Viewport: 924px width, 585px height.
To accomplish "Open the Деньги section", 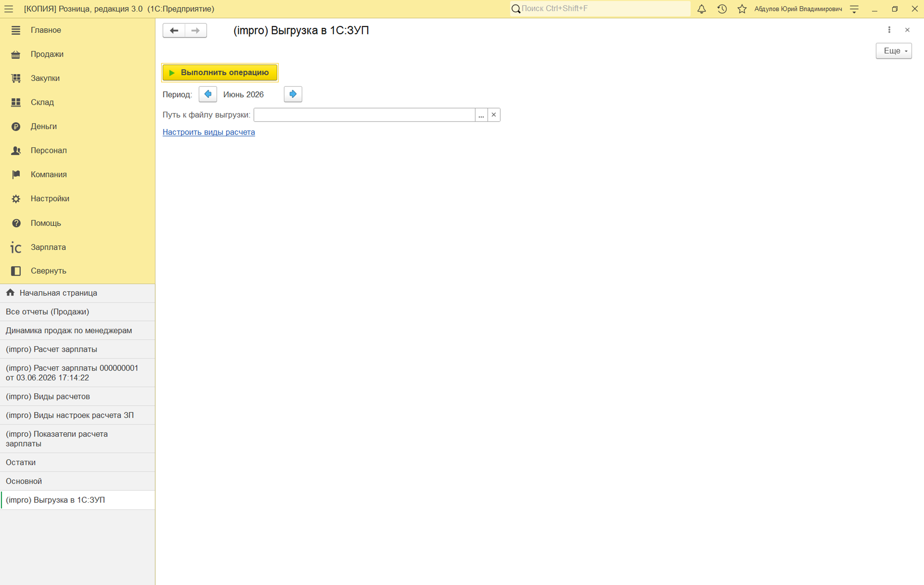I will point(78,126).
